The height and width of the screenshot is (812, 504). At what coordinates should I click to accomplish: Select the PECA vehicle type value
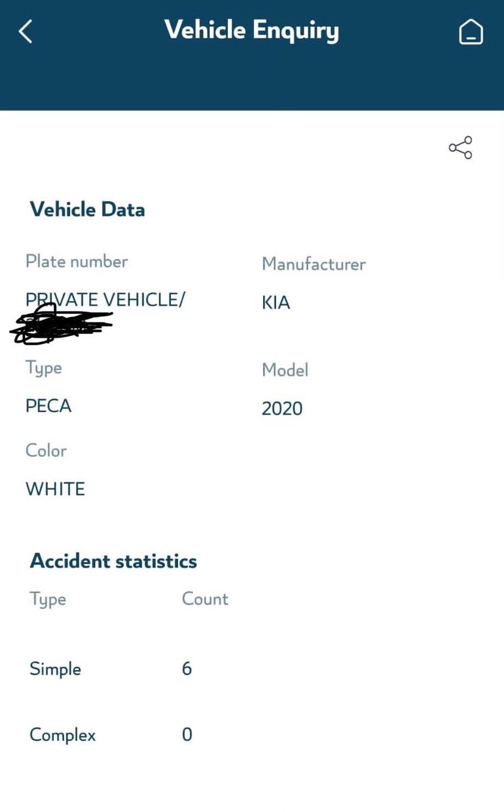[x=48, y=406]
